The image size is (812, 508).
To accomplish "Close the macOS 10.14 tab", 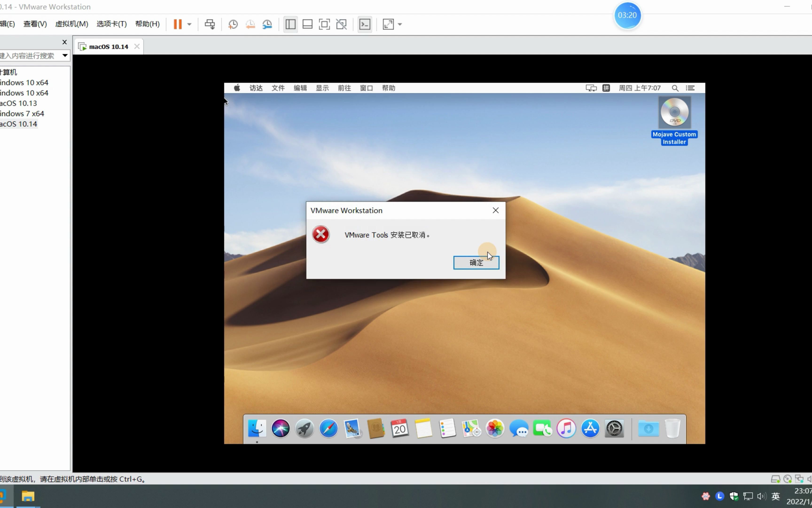I will (137, 46).
